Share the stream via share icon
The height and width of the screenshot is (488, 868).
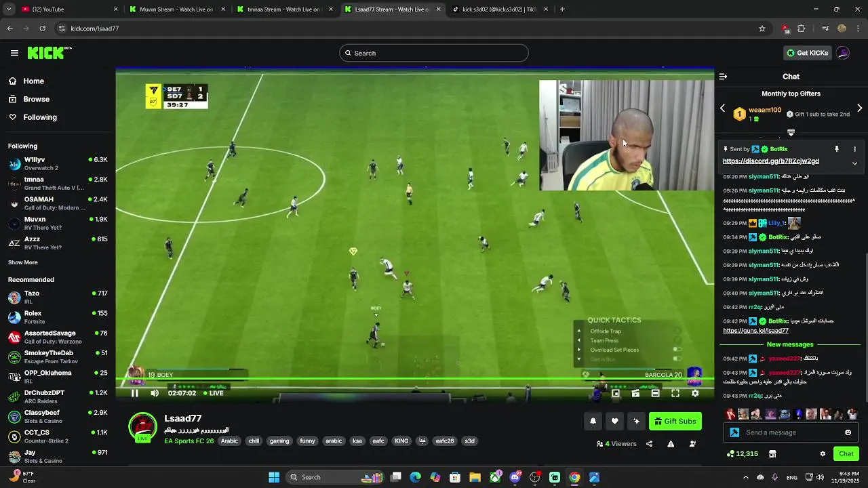649,444
